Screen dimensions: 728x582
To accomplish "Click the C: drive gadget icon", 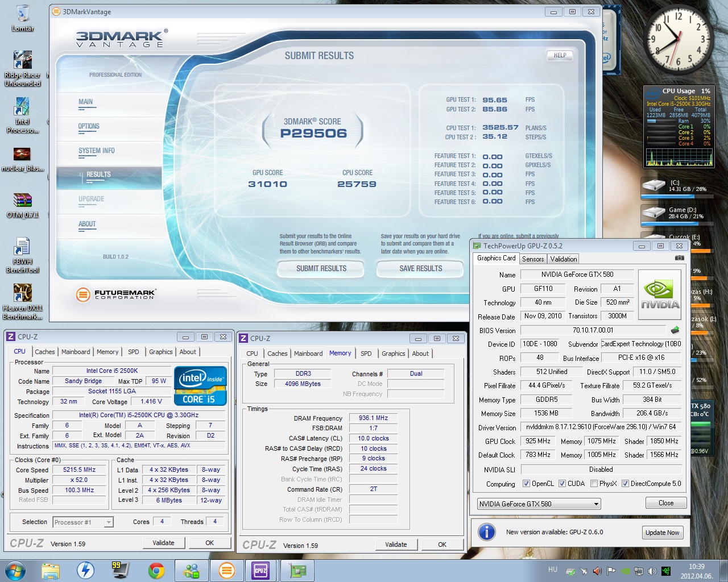I will (x=653, y=185).
